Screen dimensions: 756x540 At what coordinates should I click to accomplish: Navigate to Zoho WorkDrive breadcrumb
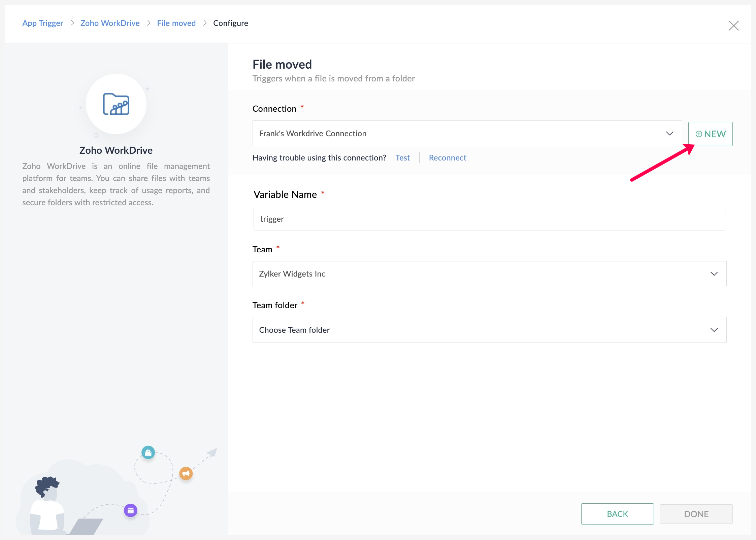110,23
